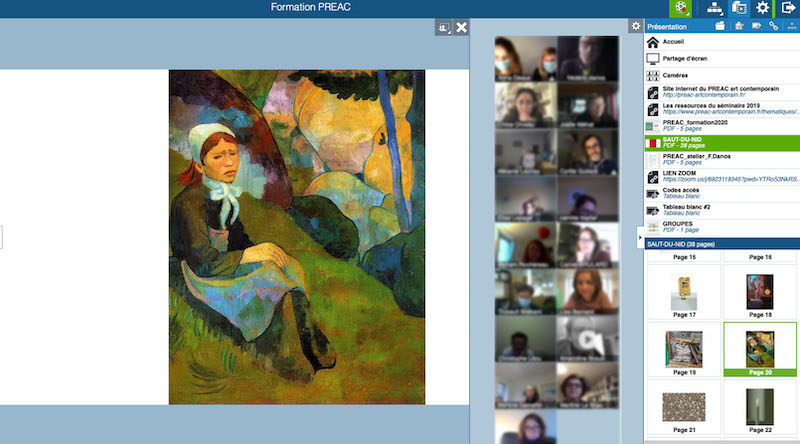
Task: Click the link icon of Les ressources du séminaire 2019
Action: coord(653,109)
